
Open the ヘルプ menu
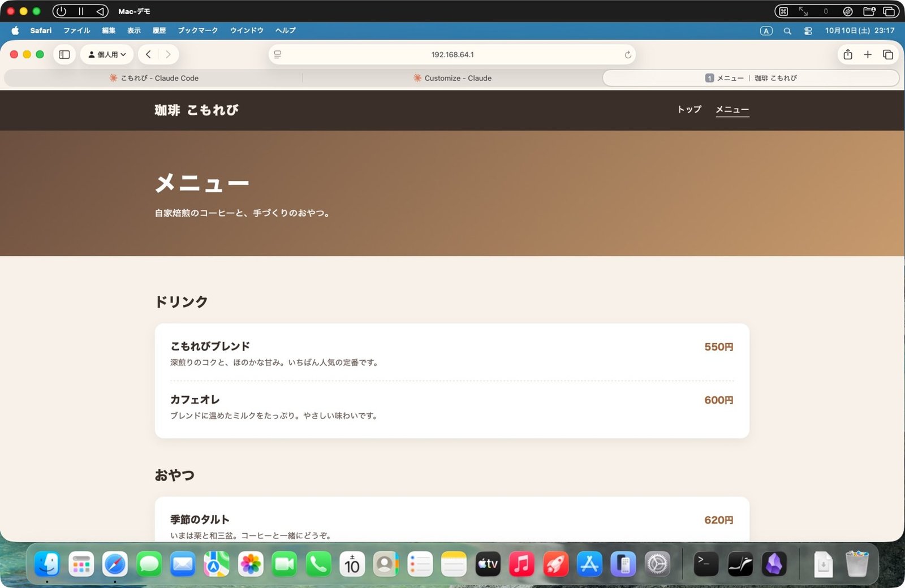click(286, 31)
